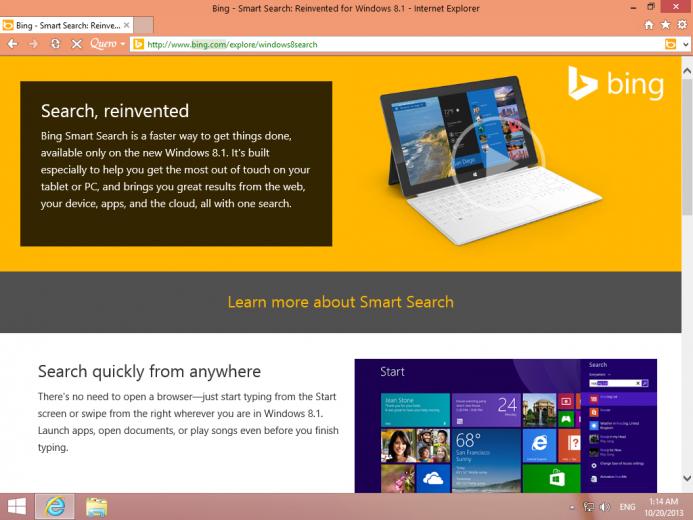Screen dimensions: 693x520
Task: Show hidden tray icons arrow
Action: click(x=570, y=507)
